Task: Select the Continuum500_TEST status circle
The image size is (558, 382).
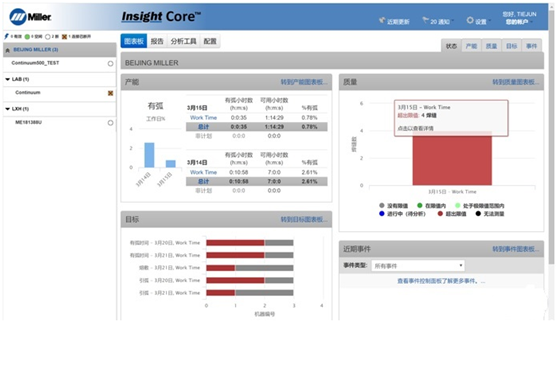Action: pyautogui.click(x=110, y=63)
